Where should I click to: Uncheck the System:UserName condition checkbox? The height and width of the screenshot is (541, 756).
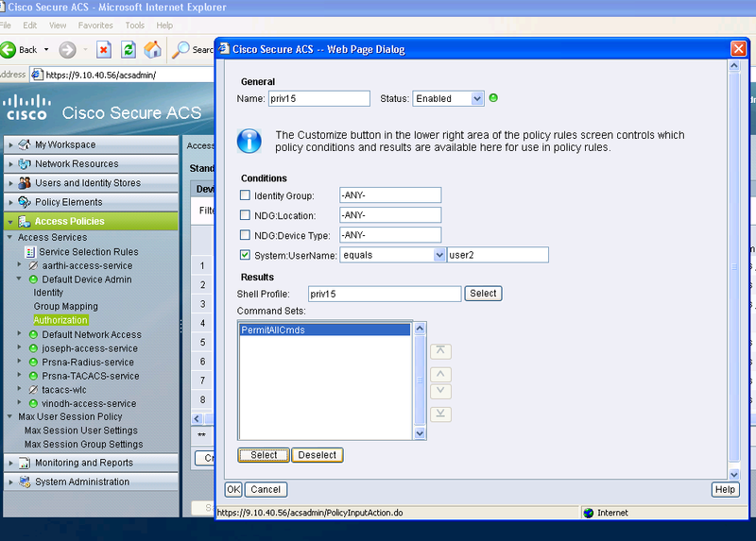(x=246, y=255)
